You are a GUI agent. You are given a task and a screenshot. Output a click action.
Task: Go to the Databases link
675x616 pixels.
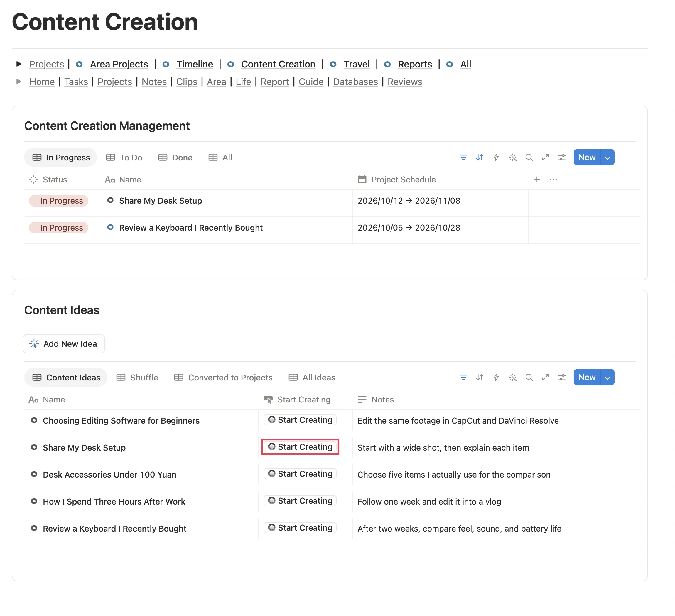[355, 82]
